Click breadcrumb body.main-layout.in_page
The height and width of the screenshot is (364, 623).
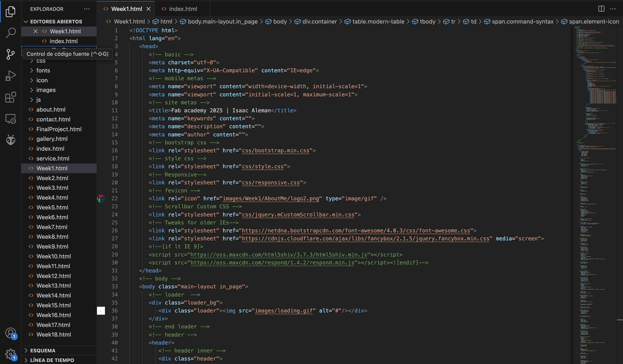[219, 21]
